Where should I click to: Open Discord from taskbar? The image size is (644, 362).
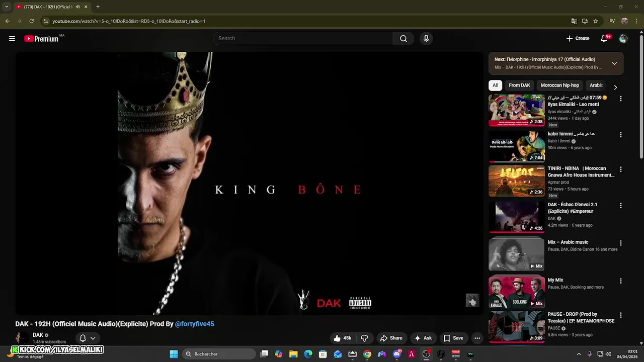tap(396, 354)
